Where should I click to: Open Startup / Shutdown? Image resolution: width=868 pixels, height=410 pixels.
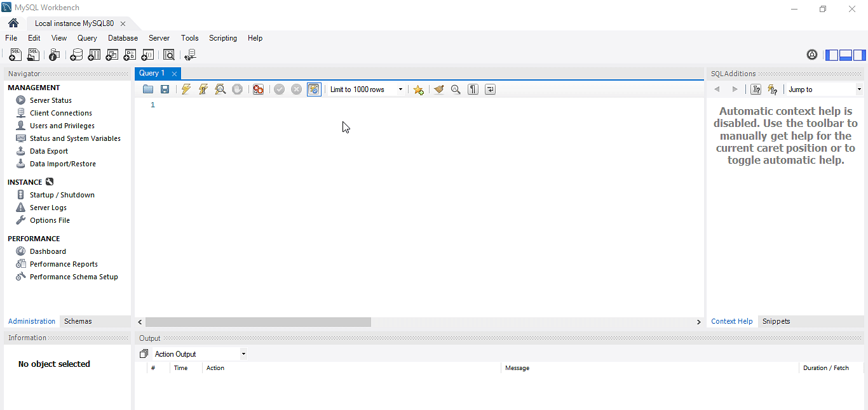coord(62,195)
